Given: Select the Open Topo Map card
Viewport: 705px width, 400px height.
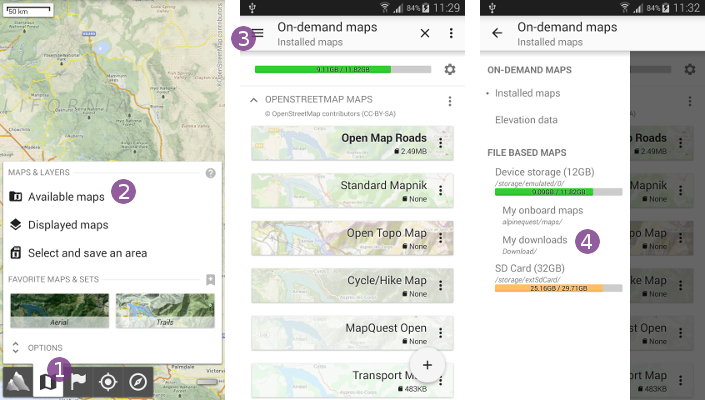Looking at the screenshot, I should coord(352,238).
